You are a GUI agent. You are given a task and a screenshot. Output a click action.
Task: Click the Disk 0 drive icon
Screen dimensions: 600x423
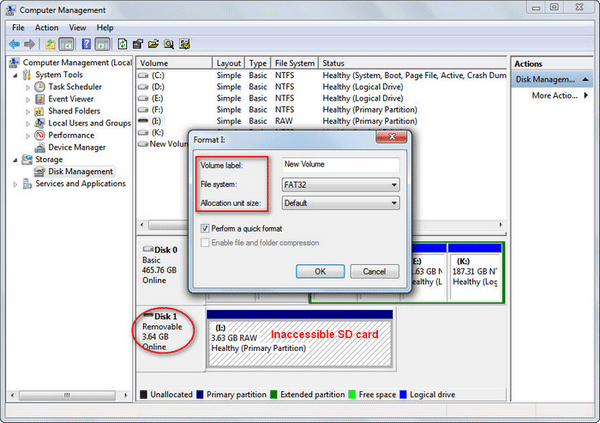coord(148,250)
